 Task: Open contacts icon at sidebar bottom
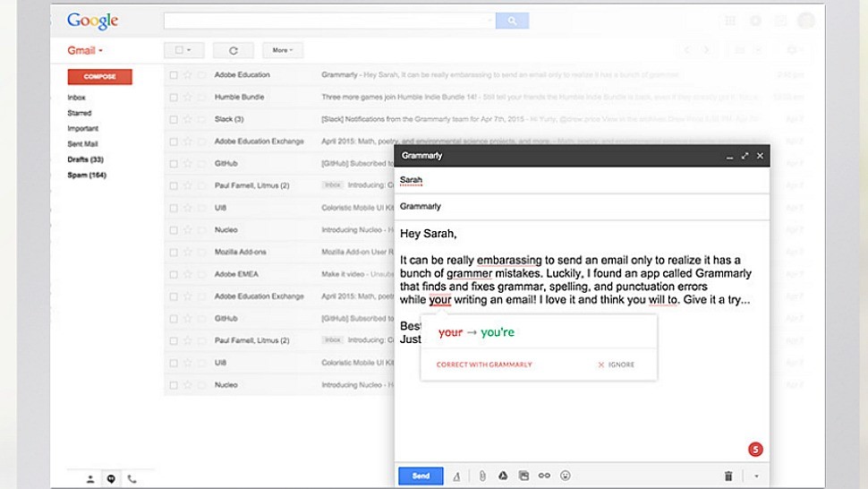pyautogui.click(x=90, y=479)
